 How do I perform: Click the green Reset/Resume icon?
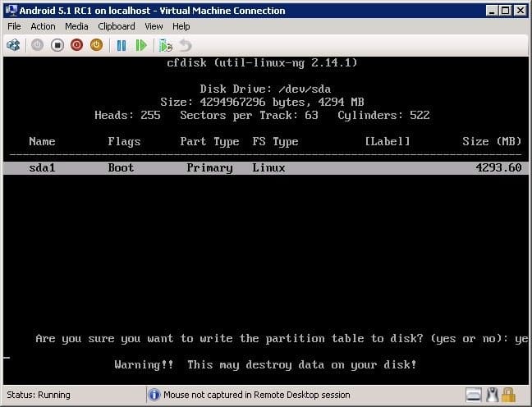click(141, 45)
